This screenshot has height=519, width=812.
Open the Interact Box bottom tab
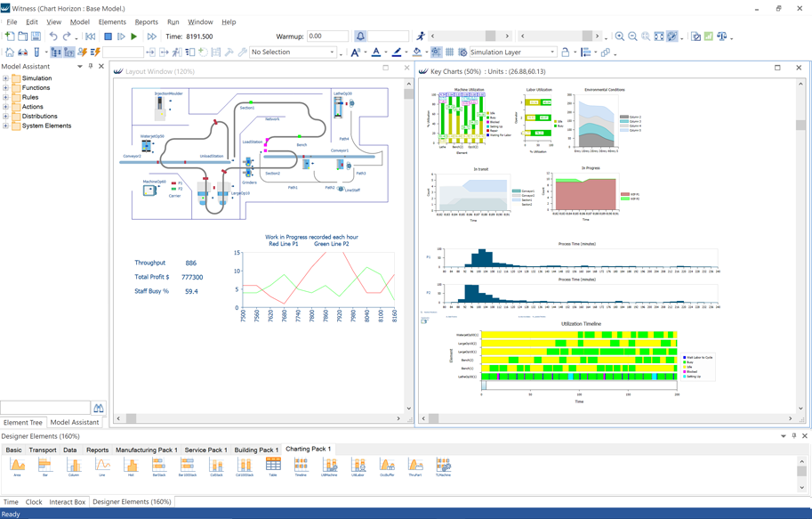click(x=68, y=502)
